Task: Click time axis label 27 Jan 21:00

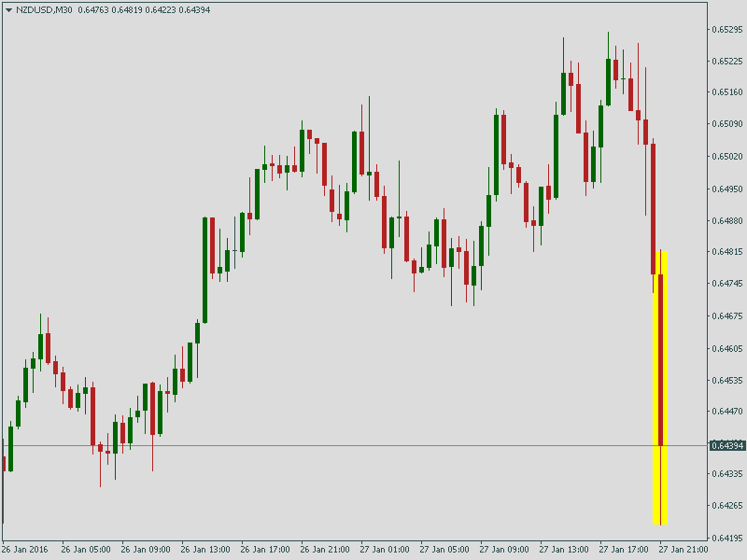Action: (x=684, y=550)
